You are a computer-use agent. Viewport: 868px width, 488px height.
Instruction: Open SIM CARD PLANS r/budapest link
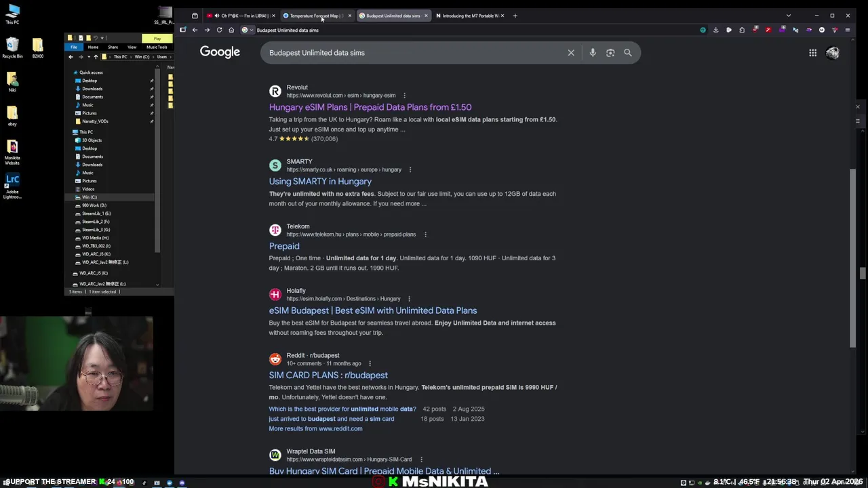328,375
